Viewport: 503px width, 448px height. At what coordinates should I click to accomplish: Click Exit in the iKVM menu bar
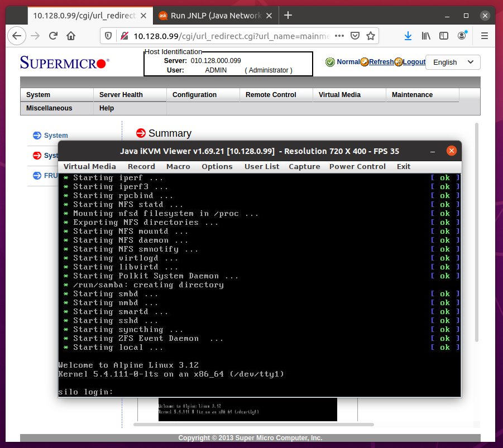pos(404,166)
